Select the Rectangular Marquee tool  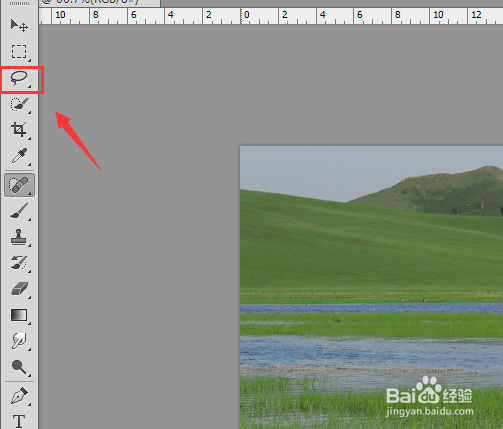point(19,52)
